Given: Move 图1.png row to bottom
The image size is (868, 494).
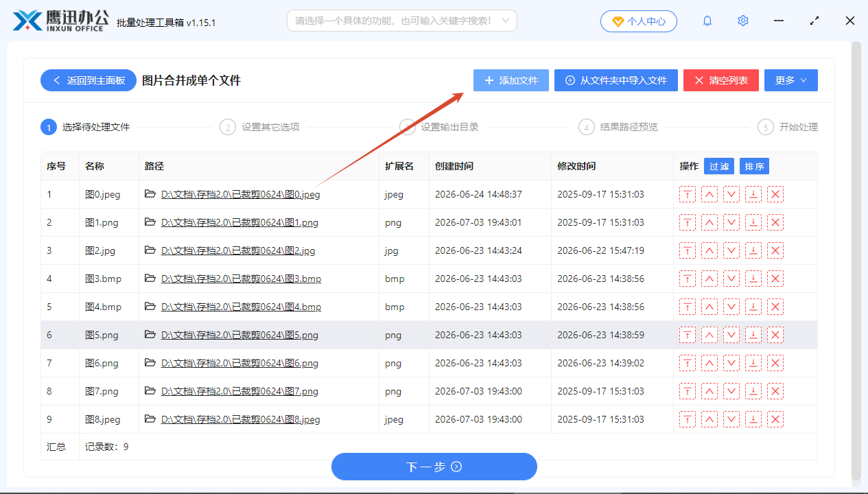Looking at the screenshot, I should 753,222.
